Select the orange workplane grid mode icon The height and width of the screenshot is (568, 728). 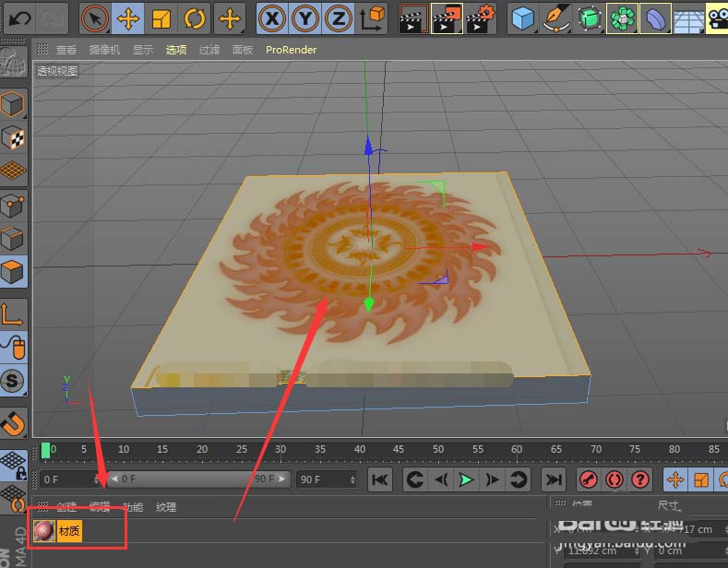[14, 171]
